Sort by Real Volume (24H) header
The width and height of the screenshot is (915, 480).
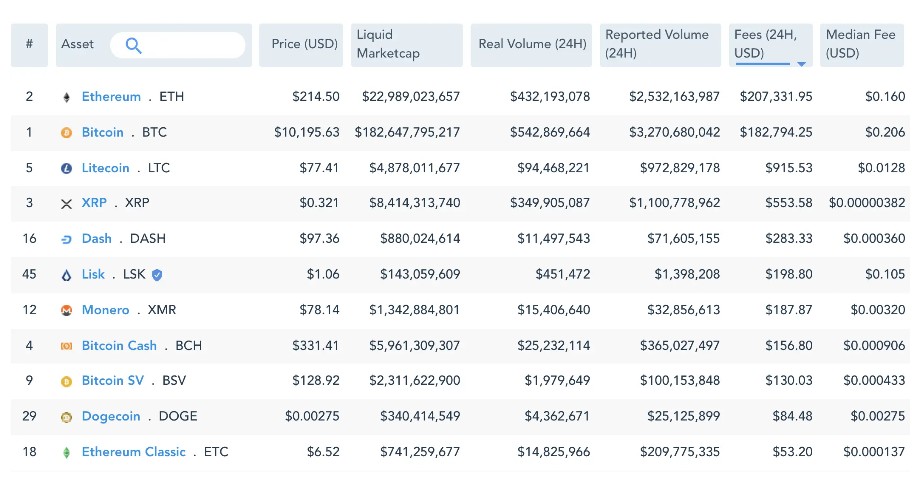click(532, 45)
